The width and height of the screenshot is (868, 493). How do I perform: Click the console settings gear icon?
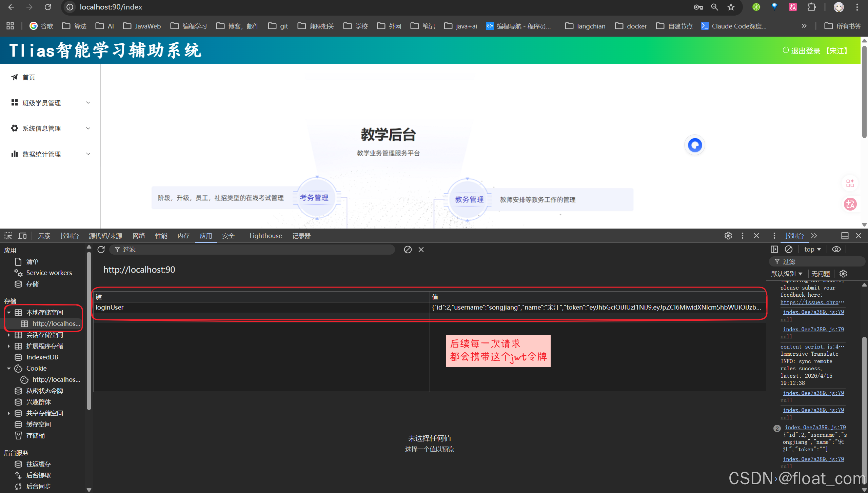coord(843,274)
